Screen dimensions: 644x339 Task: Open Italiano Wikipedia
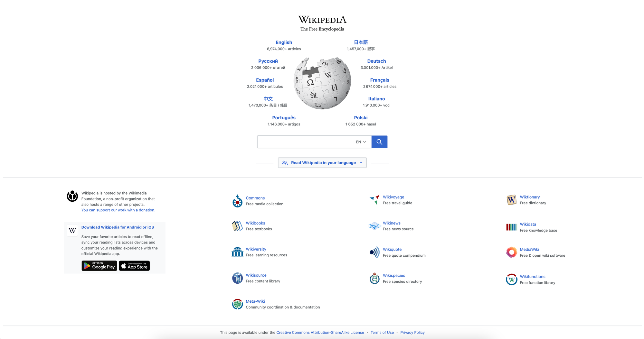pyautogui.click(x=376, y=99)
